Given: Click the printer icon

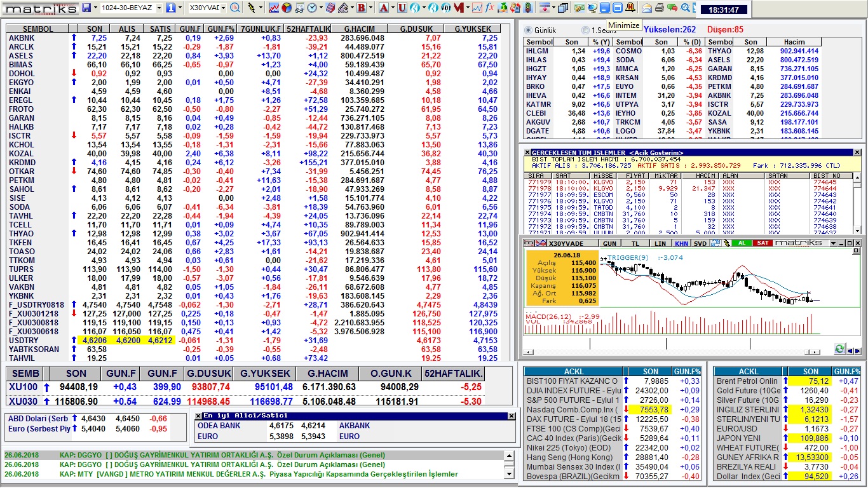Looking at the screenshot, I should tap(660, 8).
